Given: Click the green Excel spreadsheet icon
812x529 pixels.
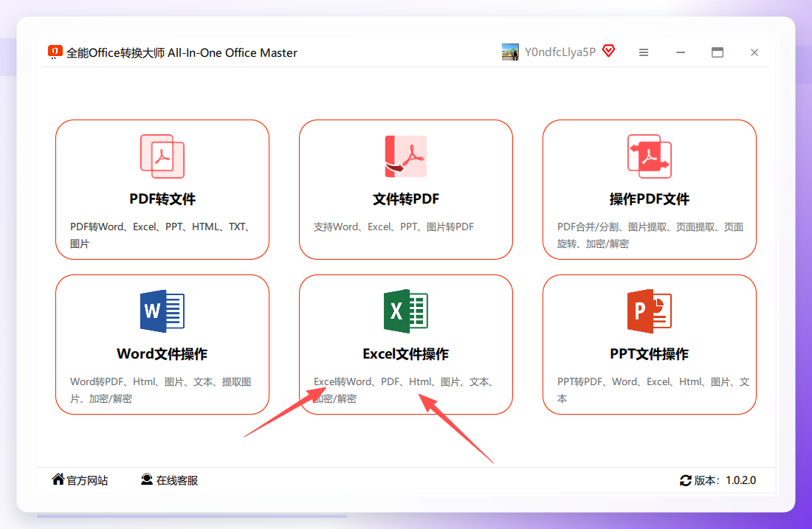Looking at the screenshot, I should tap(405, 311).
